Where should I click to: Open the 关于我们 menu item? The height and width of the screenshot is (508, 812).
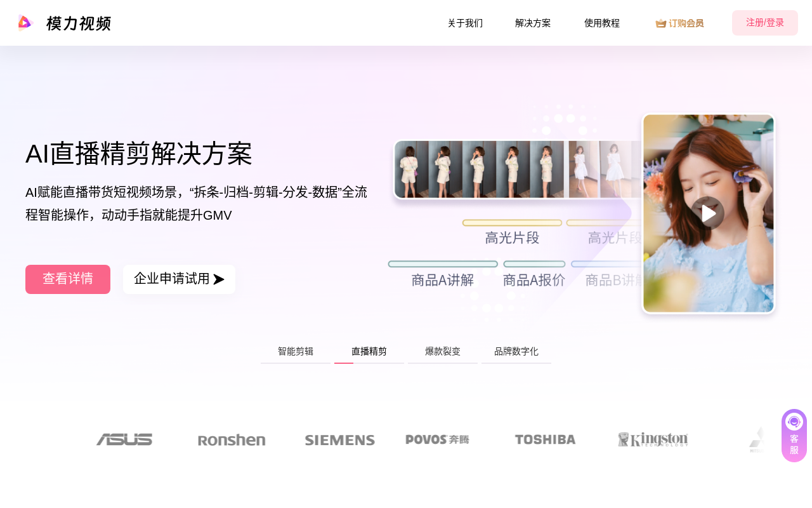[x=465, y=23]
